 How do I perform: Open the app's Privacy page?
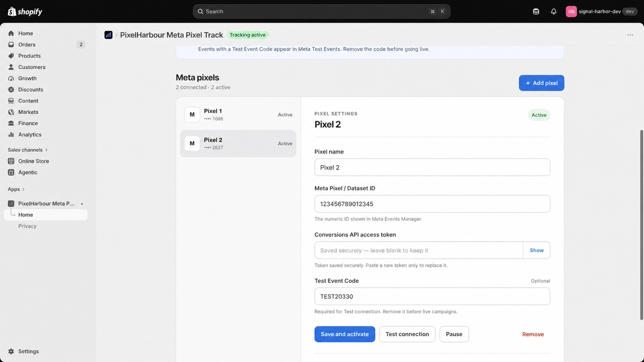[x=46, y=226]
